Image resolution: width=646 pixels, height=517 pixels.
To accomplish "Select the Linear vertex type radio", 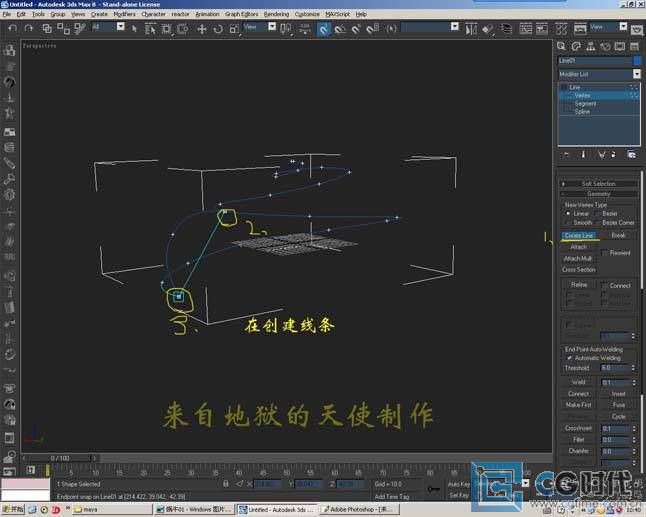I will (x=568, y=213).
